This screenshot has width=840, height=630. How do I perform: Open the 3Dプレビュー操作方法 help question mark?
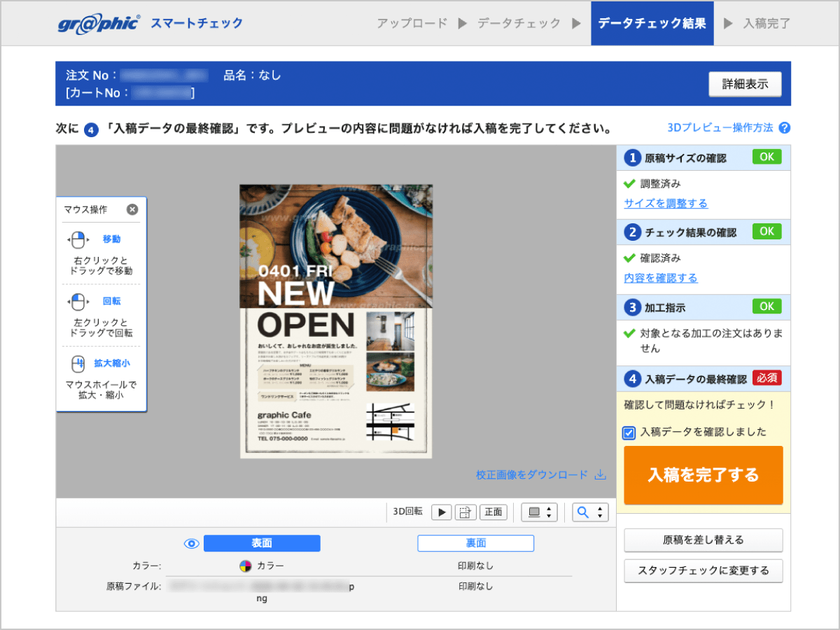pyautogui.click(x=783, y=128)
